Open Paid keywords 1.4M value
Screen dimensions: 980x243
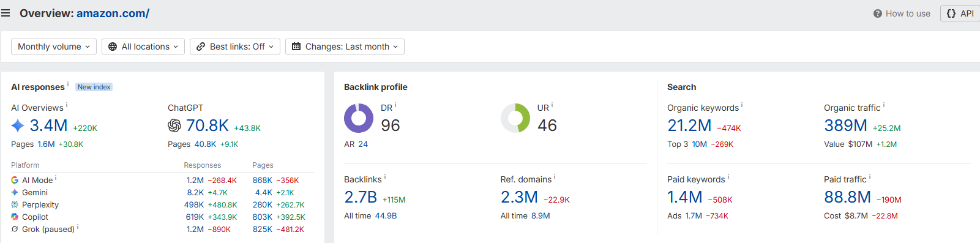point(685,197)
